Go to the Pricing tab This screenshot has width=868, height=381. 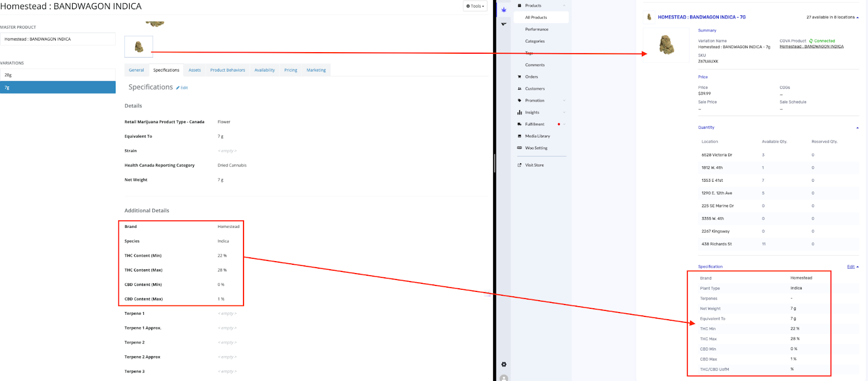coord(291,70)
